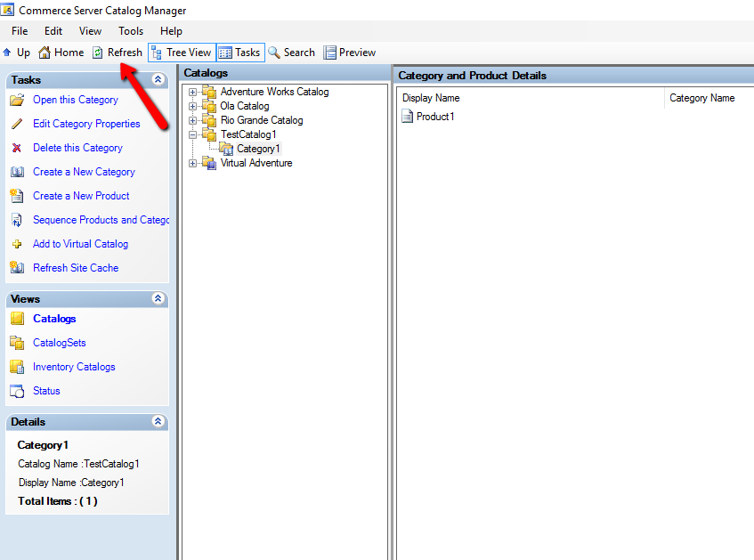Click the Catalogs view icon
Viewport: 754px width, 560px height.
pyautogui.click(x=17, y=319)
